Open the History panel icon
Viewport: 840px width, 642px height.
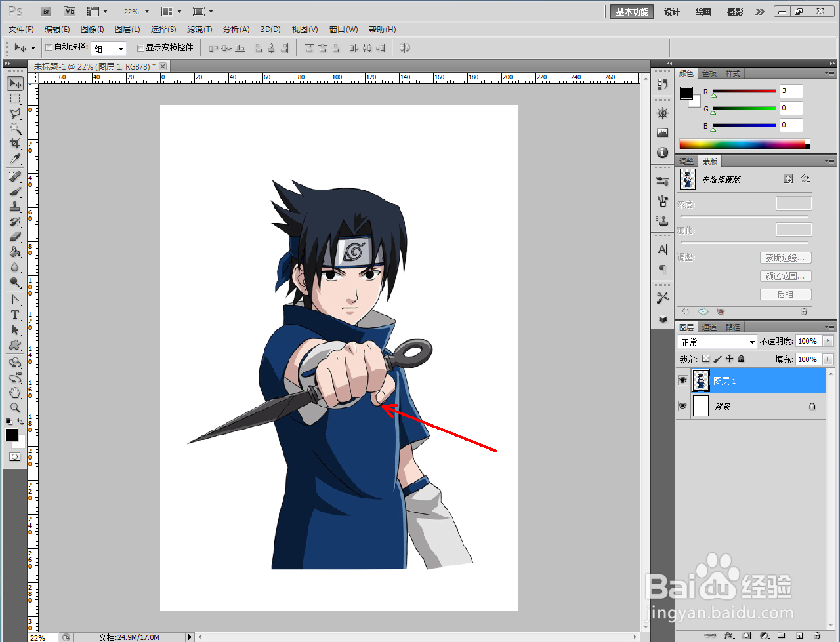click(662, 85)
